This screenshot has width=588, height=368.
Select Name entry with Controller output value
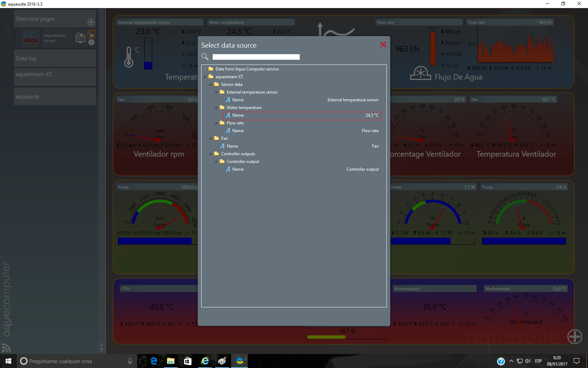pyautogui.click(x=302, y=169)
